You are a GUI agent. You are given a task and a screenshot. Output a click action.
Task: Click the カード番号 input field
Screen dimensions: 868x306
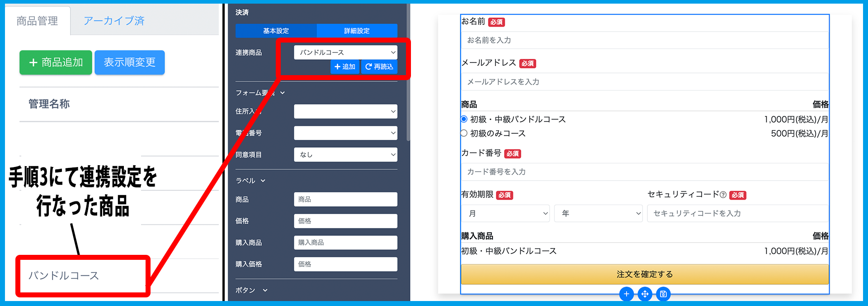point(645,172)
